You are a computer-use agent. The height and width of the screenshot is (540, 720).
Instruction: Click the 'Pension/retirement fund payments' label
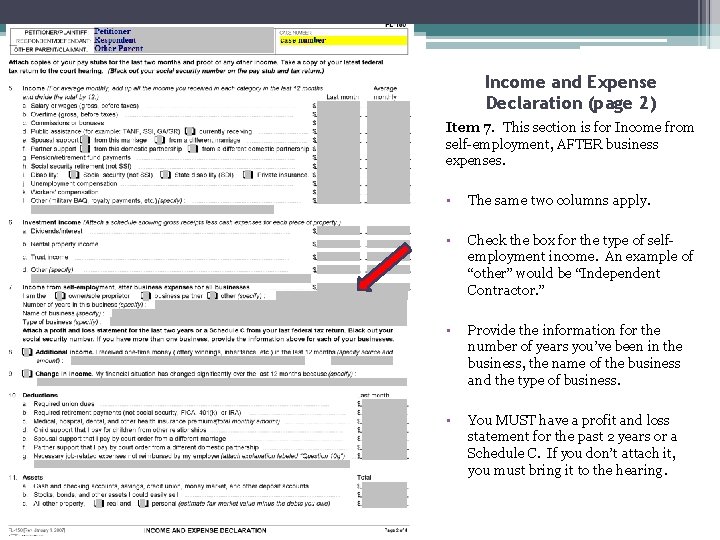click(80, 158)
